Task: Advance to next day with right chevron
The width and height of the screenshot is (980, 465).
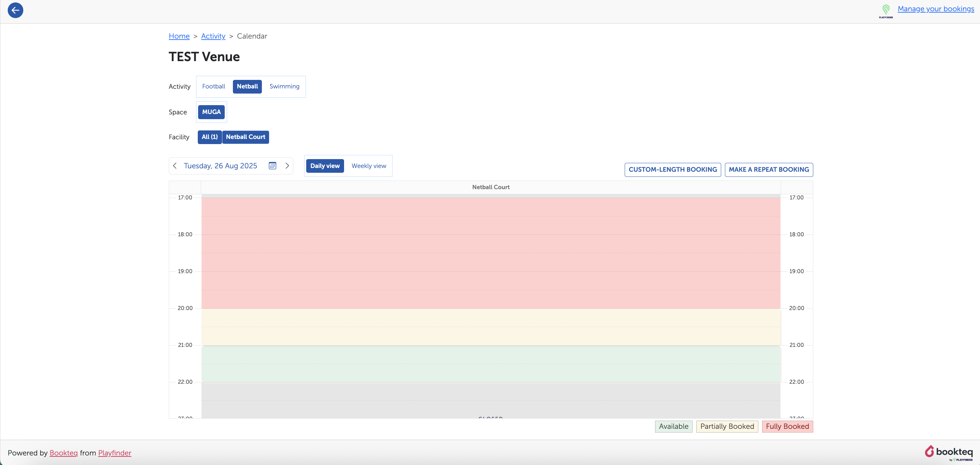Action: click(287, 166)
